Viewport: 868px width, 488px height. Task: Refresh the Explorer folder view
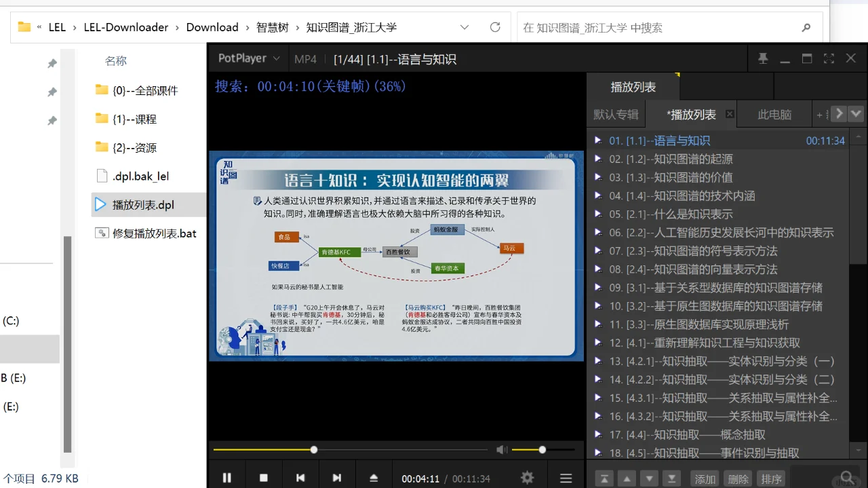[495, 28]
